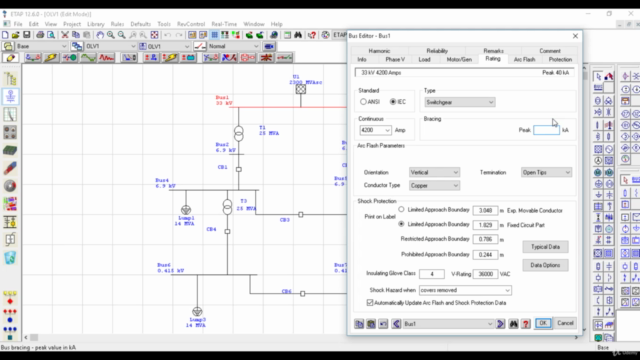This screenshot has height=360, width=640.
Task: Select the Pan hand tool
Action: pyautogui.click(x=100, y=35)
